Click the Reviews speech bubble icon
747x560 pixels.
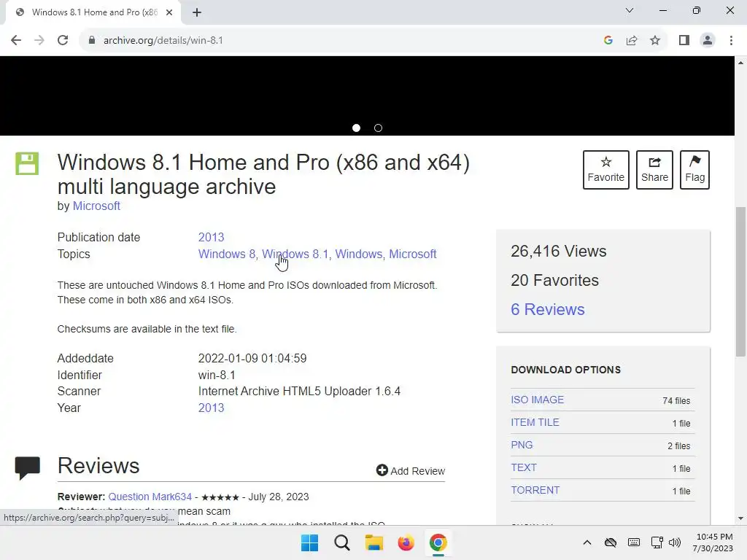coord(28,467)
